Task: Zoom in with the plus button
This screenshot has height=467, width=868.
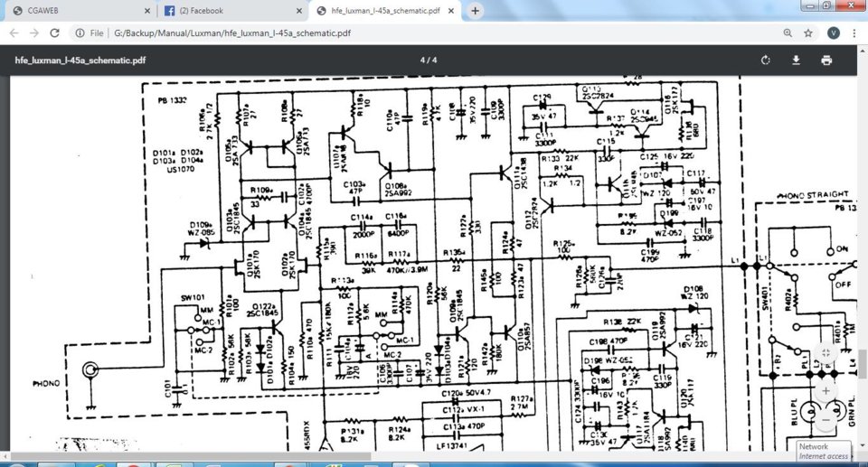Action: [x=826, y=390]
